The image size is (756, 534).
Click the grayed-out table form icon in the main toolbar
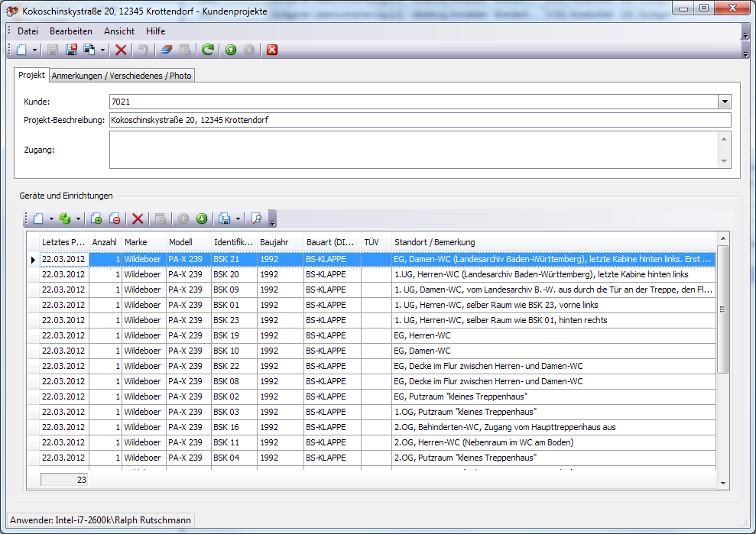[185, 50]
